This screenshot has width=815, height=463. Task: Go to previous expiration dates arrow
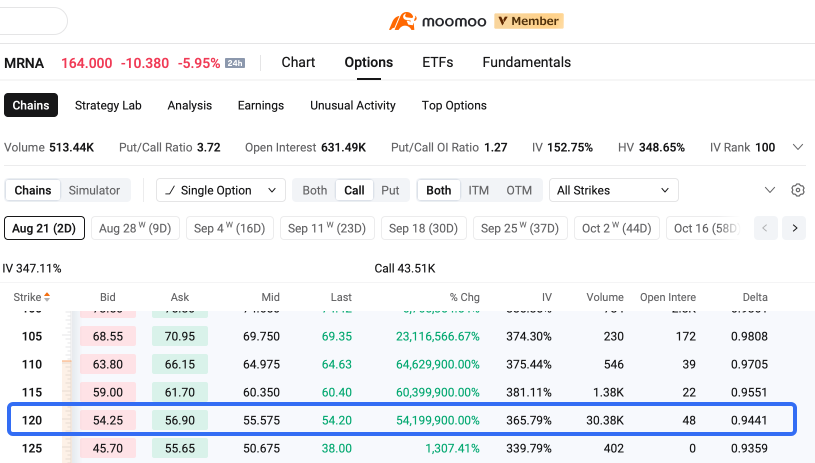(x=765, y=228)
